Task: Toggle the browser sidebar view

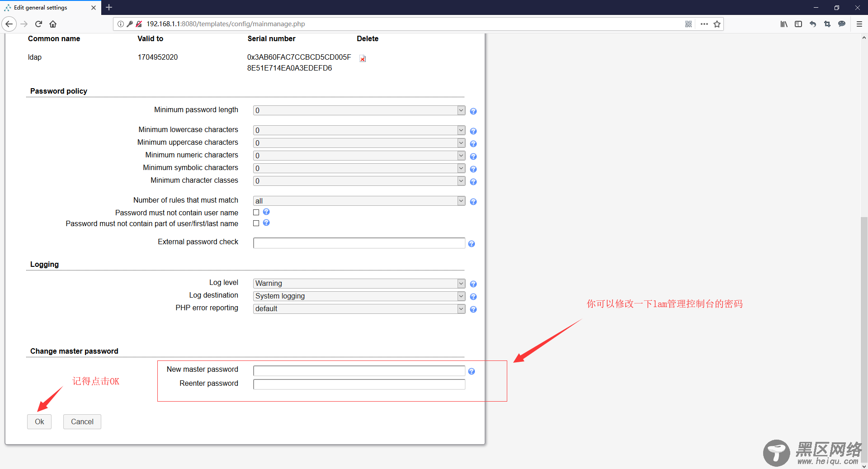Action: (798, 24)
